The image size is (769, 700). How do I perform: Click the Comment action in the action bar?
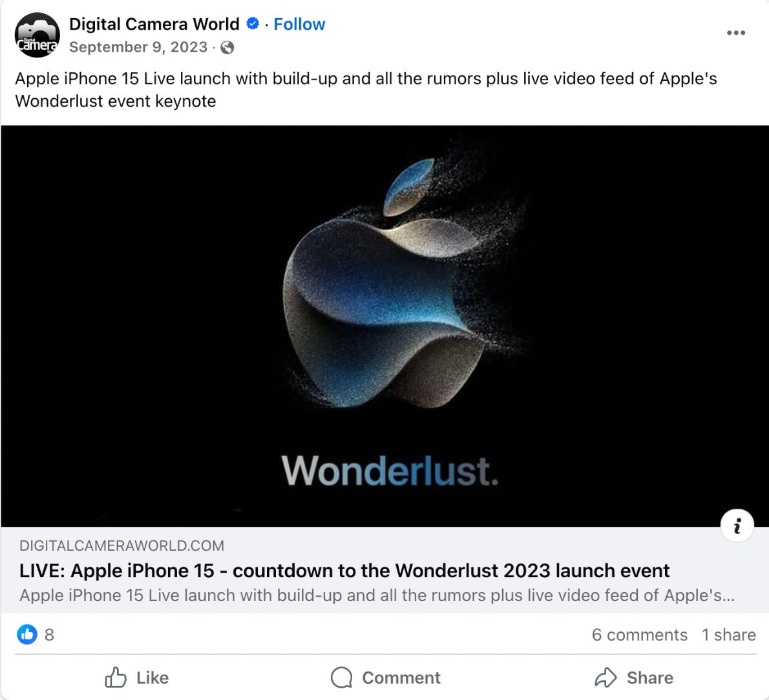point(384,677)
